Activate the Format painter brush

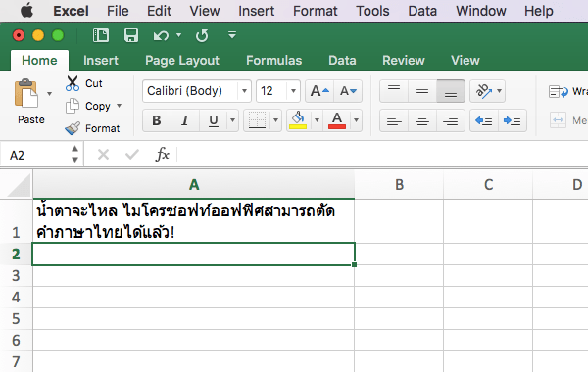click(x=92, y=128)
